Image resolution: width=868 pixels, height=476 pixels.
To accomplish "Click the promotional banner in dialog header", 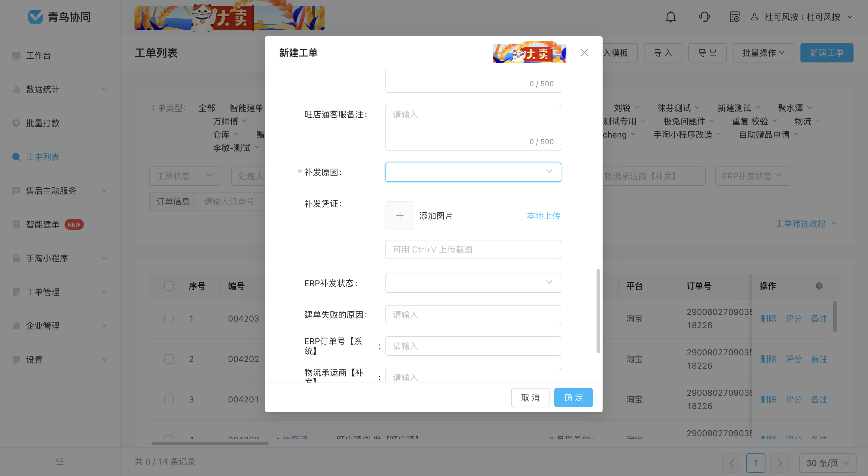I will click(x=529, y=52).
